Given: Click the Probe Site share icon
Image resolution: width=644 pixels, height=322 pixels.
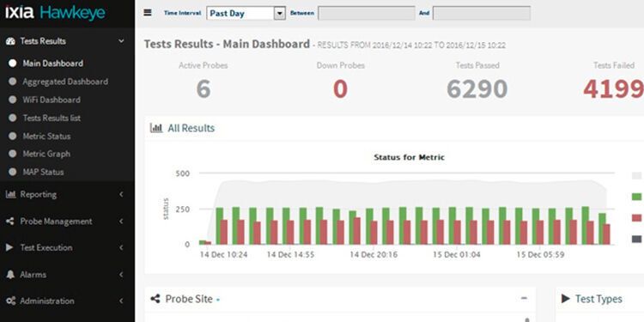Looking at the screenshot, I should 155,299.
